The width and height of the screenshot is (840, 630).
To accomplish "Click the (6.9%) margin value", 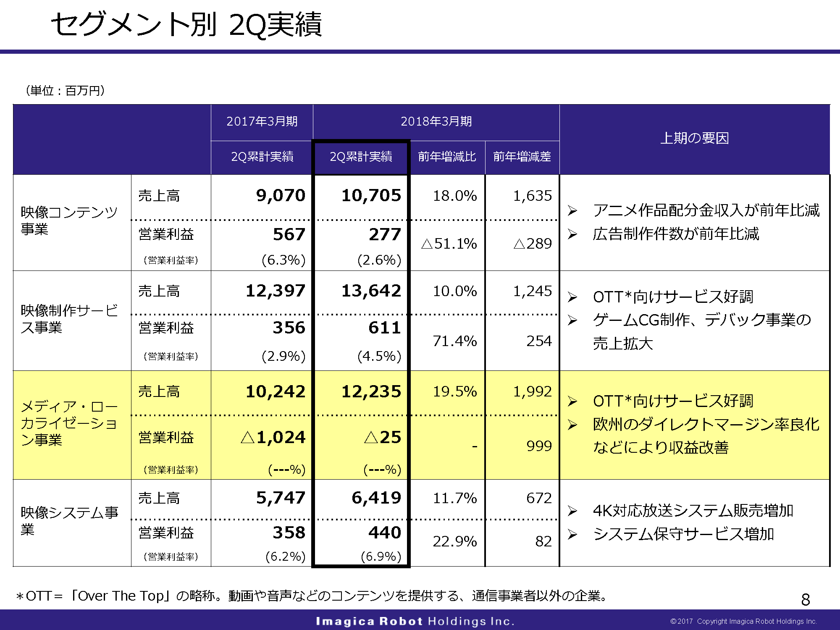I will pos(381,556).
